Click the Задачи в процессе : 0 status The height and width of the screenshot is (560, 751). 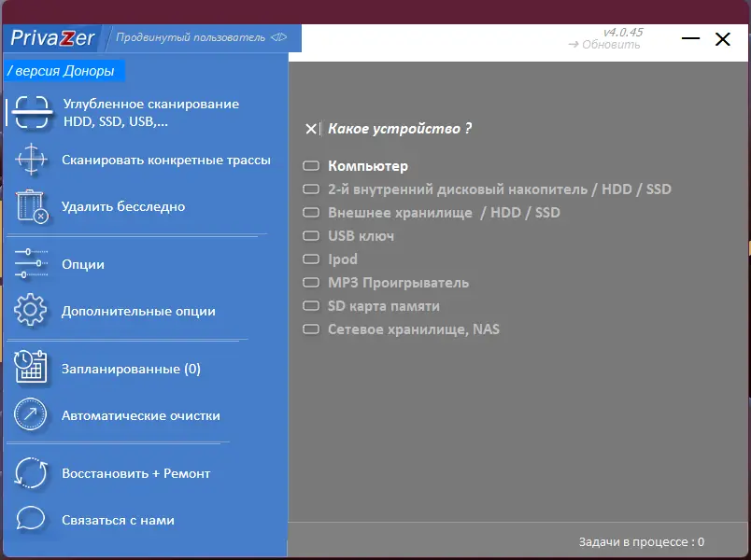642,542
